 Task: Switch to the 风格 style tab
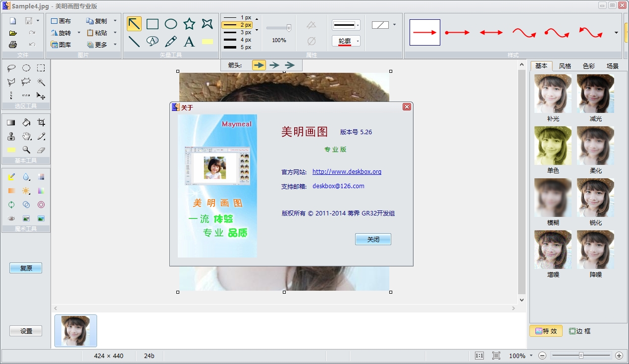click(x=565, y=66)
